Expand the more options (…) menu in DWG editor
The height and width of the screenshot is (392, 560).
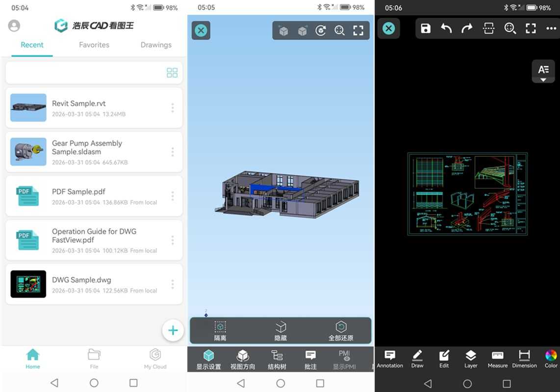point(552,28)
